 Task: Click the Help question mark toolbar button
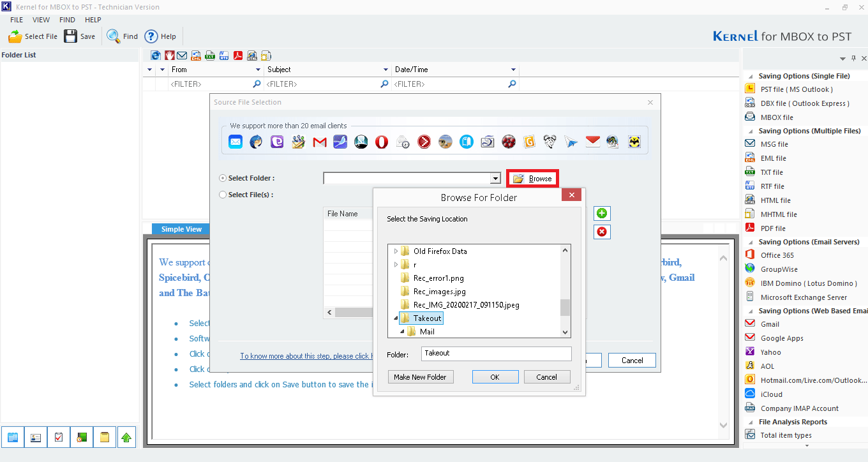pyautogui.click(x=160, y=36)
